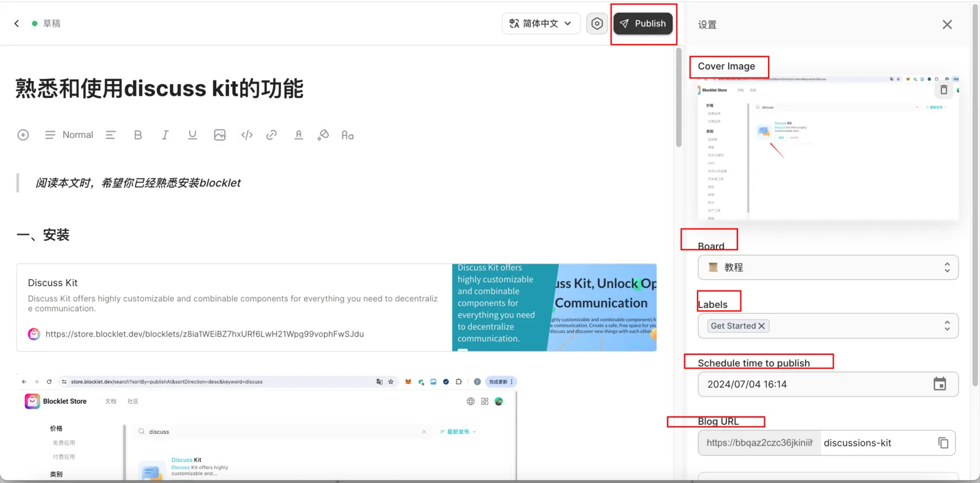Go back using the left arrow
The image size is (980, 483).
(17, 23)
